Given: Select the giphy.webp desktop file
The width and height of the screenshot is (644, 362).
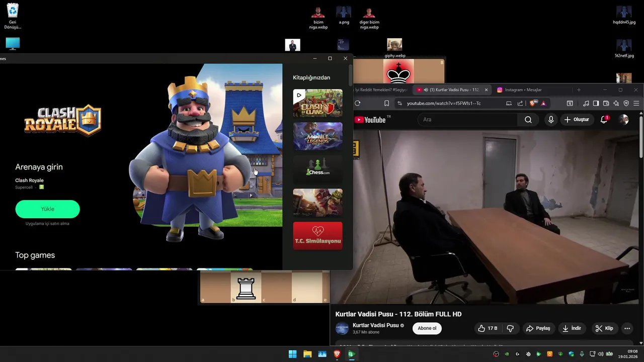Looking at the screenshot, I should 394,48.
